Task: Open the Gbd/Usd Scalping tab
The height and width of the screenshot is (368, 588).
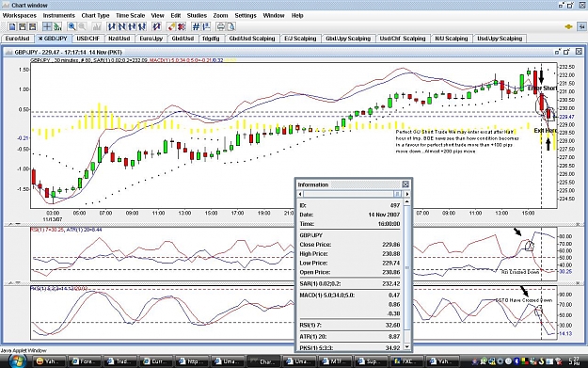Action: tap(252, 39)
